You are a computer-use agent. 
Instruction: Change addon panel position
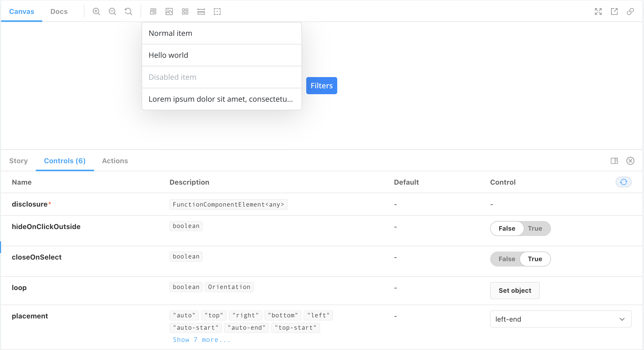(614, 161)
